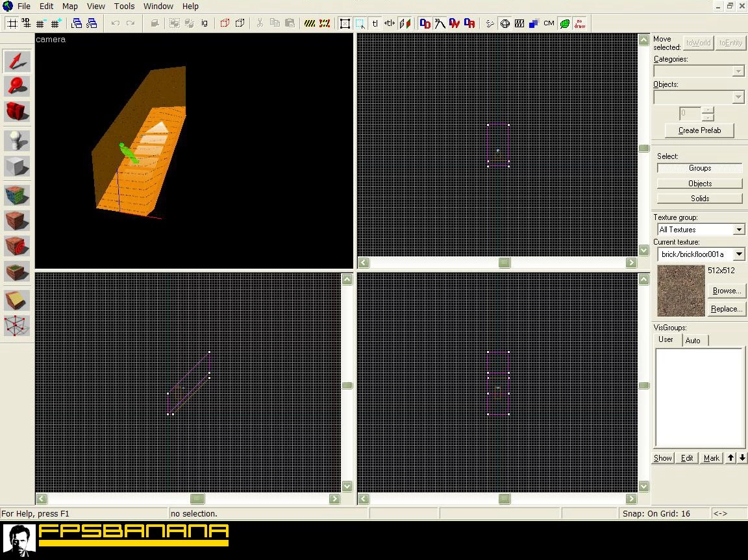748x560 pixels.
Task: Select the Apply Decals tool
Action: tap(17, 246)
